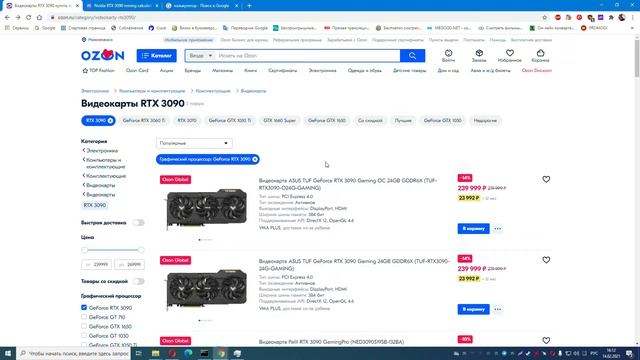The height and width of the screenshot is (360, 640).
Task: Click the minimum price input field
Action: [96, 264]
